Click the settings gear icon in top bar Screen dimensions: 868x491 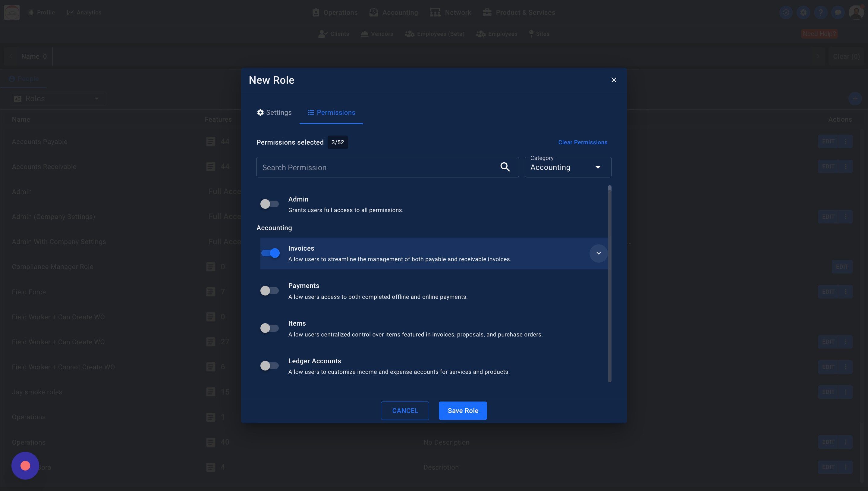(803, 12)
